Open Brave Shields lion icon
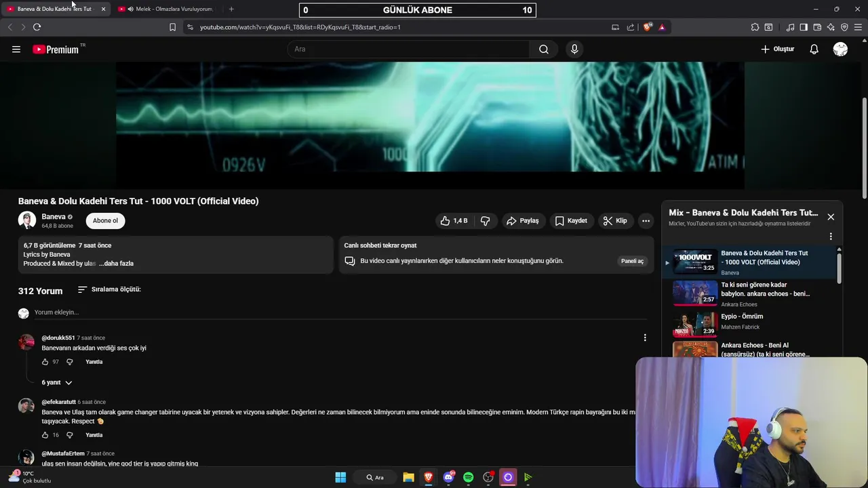Viewport: 868px width, 488px height. coord(648,27)
